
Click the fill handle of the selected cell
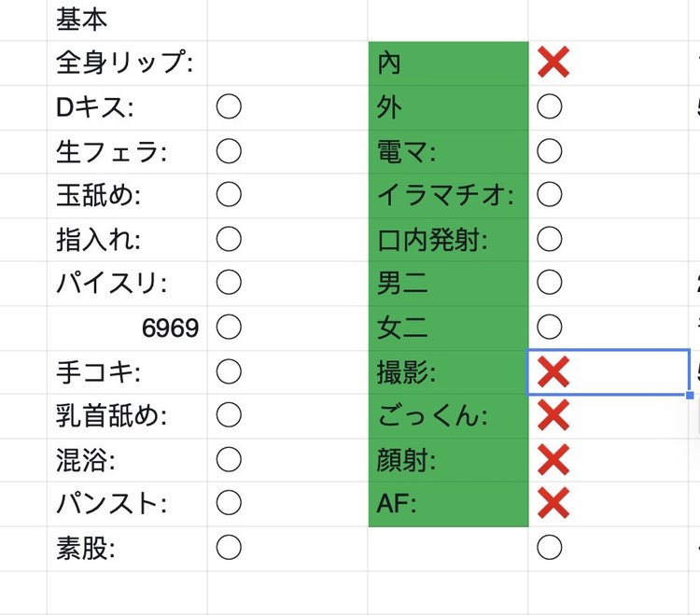coord(690,395)
